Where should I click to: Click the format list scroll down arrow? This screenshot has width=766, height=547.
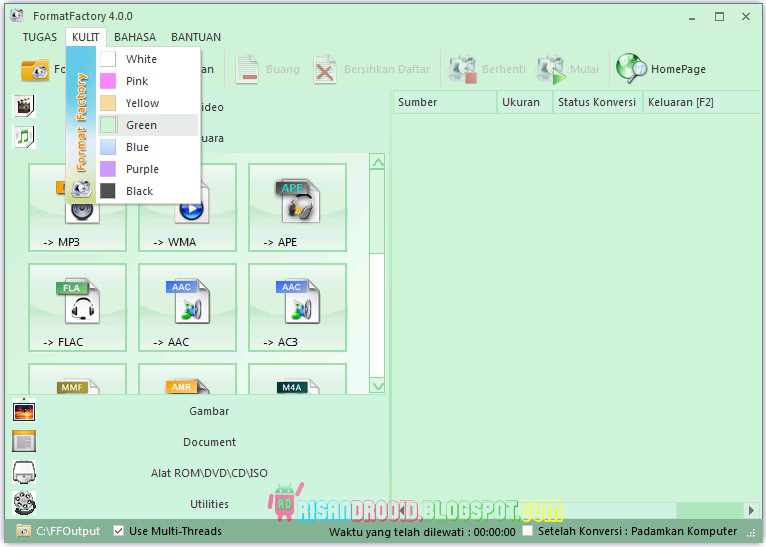tap(378, 386)
